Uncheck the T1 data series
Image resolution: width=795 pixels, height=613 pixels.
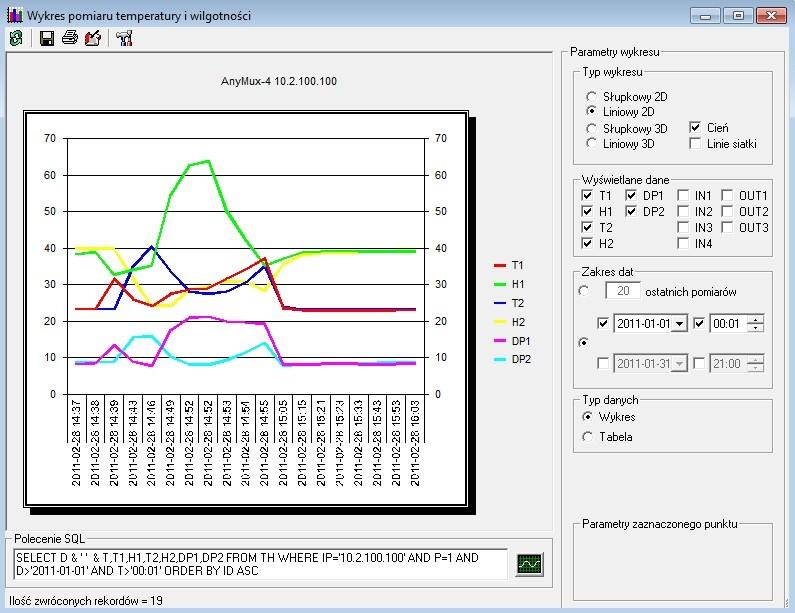click(587, 195)
